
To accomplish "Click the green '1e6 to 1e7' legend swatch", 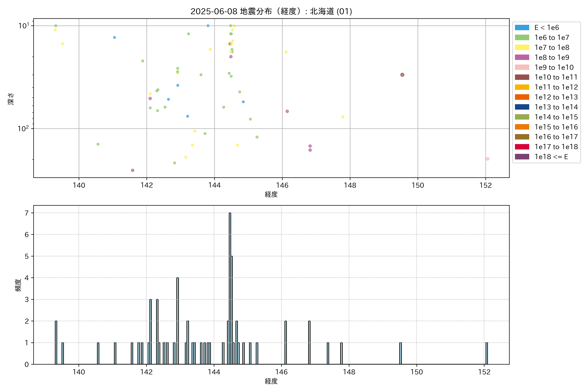I will 522,38.
